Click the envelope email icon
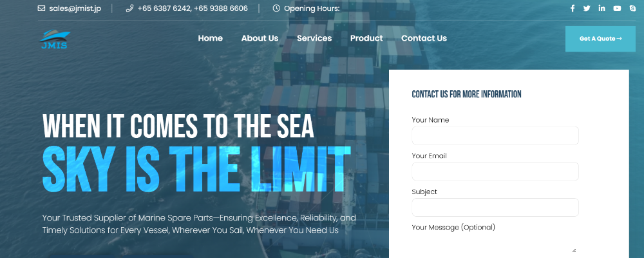 (x=41, y=8)
